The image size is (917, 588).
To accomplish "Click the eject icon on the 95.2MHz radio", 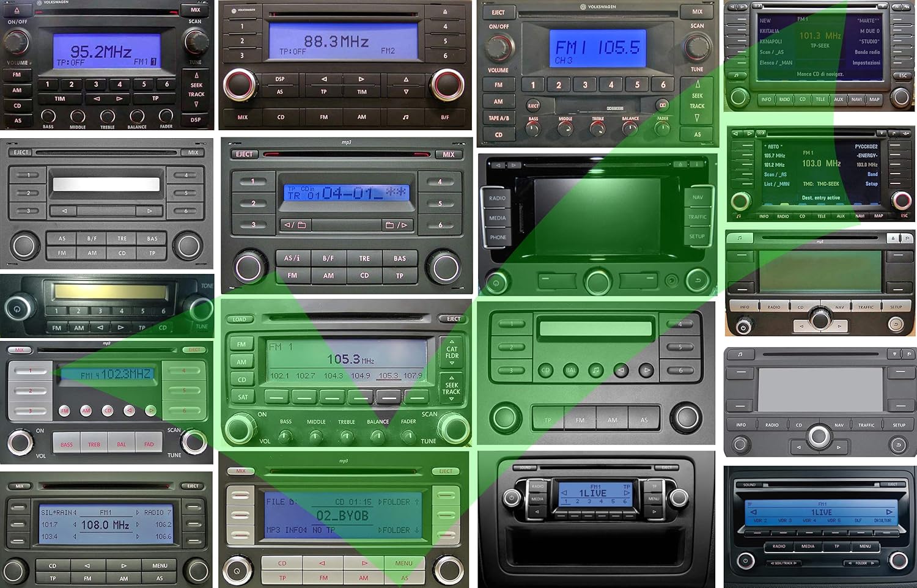I will pyautogui.click(x=17, y=10).
